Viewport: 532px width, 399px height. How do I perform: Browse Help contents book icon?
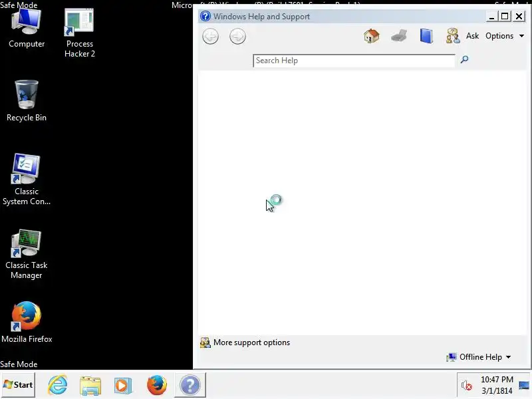click(426, 36)
